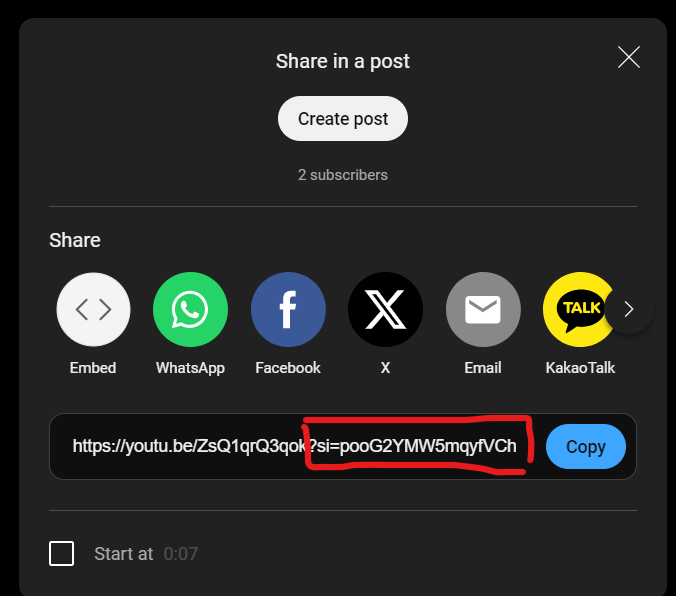This screenshot has width=676, height=596.
Task: Share with the yellow KakaoTalk icon
Action: coord(578,309)
